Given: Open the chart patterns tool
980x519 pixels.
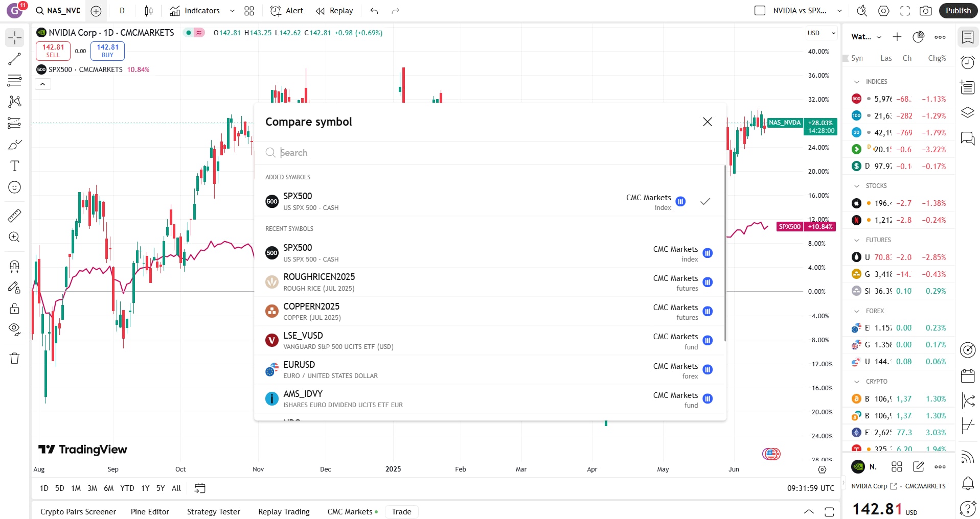Looking at the screenshot, I should point(15,102).
